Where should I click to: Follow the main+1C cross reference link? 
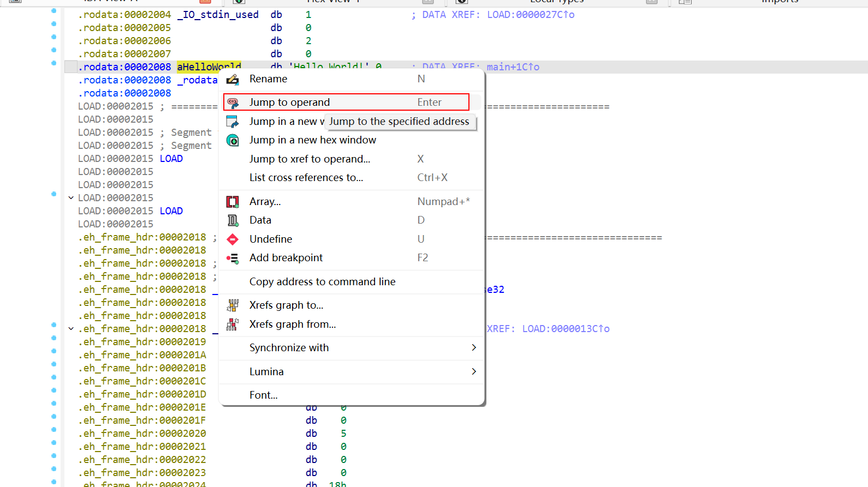point(513,67)
